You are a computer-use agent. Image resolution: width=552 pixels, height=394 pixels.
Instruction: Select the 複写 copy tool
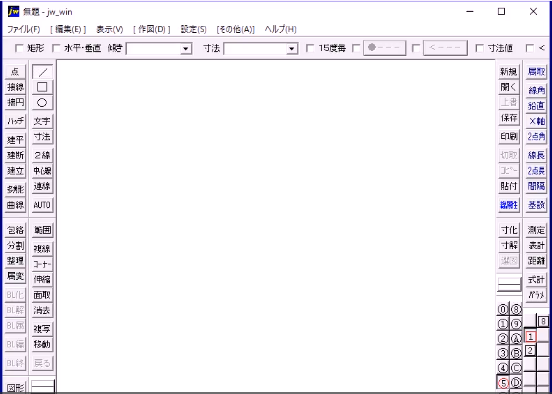click(42, 329)
